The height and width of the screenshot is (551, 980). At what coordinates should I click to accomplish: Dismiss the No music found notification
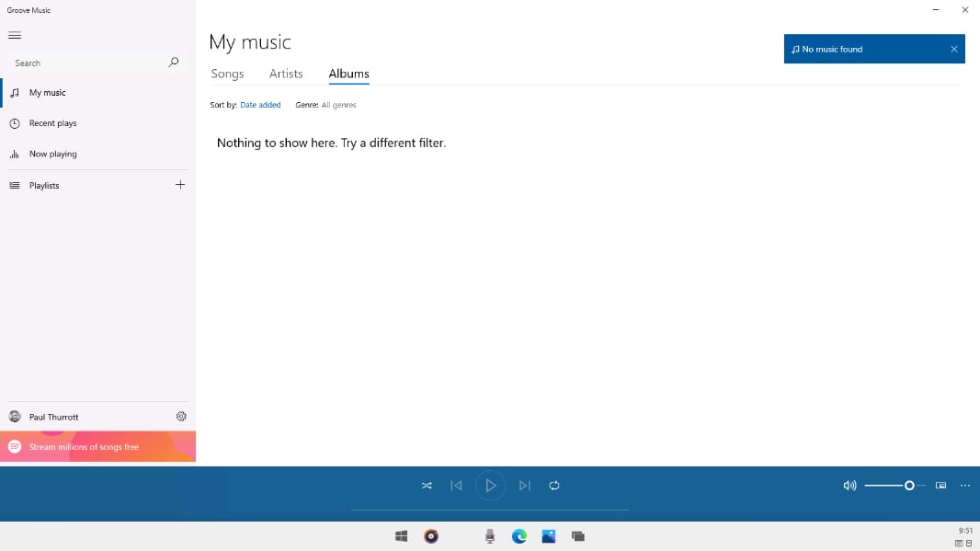coord(953,49)
